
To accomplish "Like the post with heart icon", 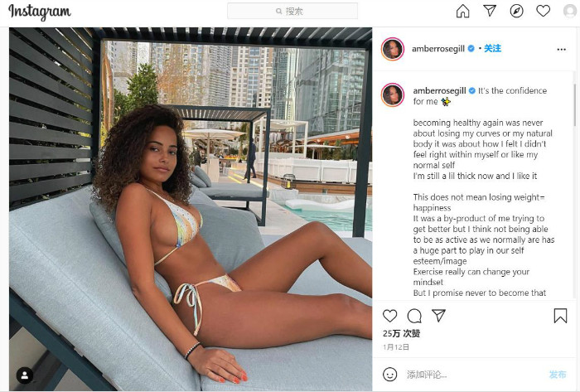I will [390, 316].
